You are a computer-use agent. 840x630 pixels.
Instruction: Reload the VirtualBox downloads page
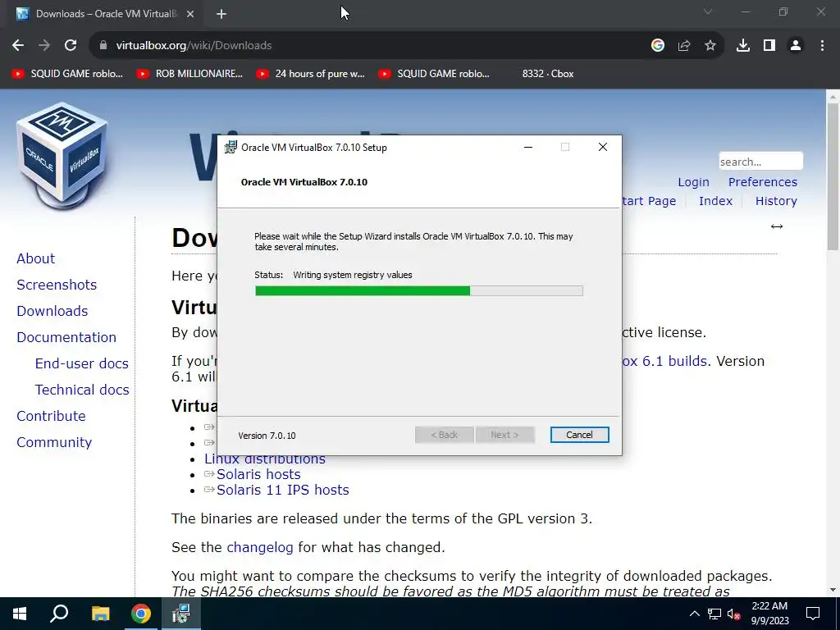(x=71, y=46)
